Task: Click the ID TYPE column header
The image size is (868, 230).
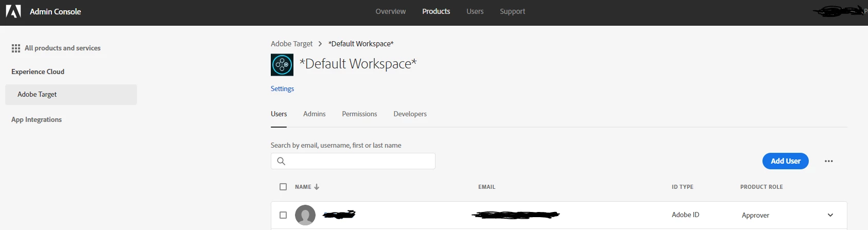Action: 683,187
